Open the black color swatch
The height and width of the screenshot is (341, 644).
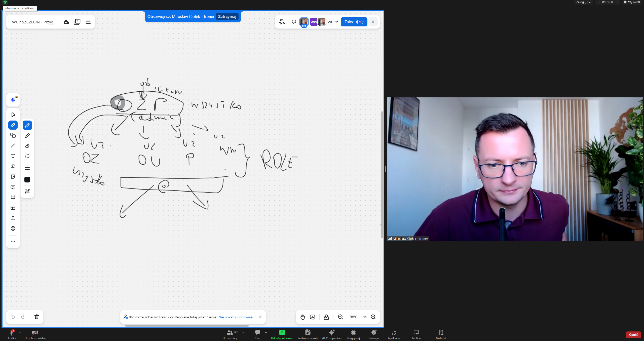pos(27,179)
